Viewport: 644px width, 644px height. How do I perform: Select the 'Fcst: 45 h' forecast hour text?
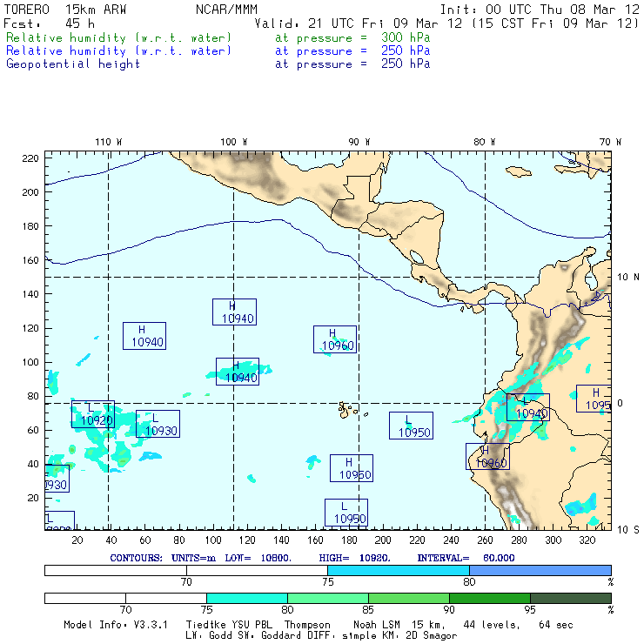[x=50, y=23]
